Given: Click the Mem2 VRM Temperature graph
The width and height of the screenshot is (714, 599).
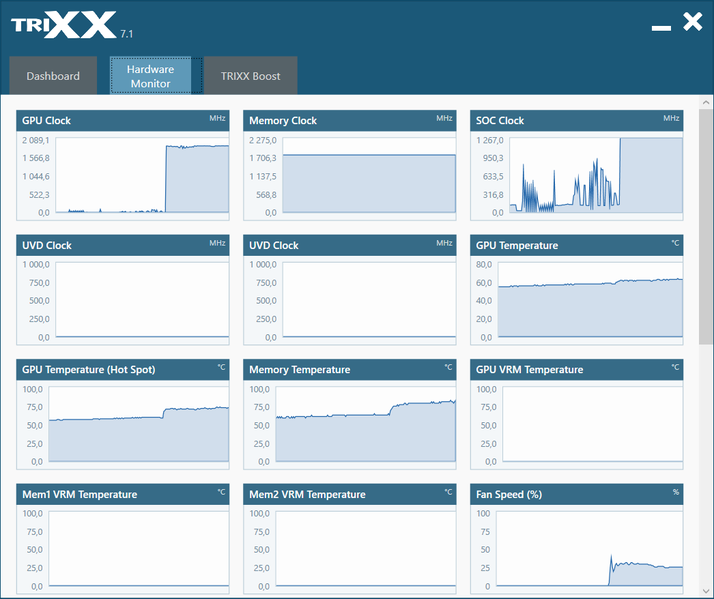Looking at the screenshot, I should tap(366, 548).
